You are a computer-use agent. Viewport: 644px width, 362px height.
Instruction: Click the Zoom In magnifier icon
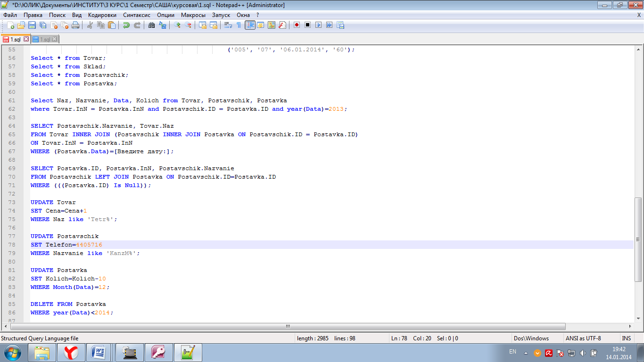[177, 25]
